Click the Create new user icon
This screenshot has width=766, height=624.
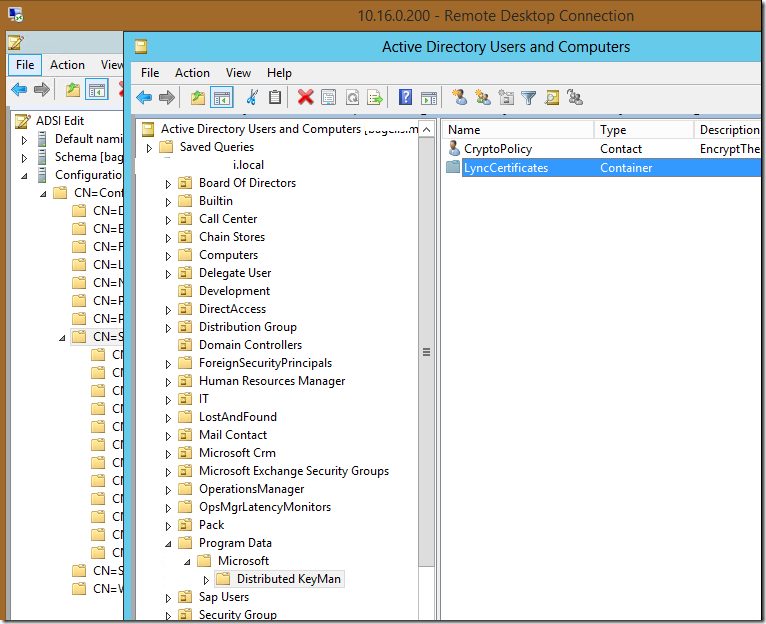pyautogui.click(x=459, y=97)
